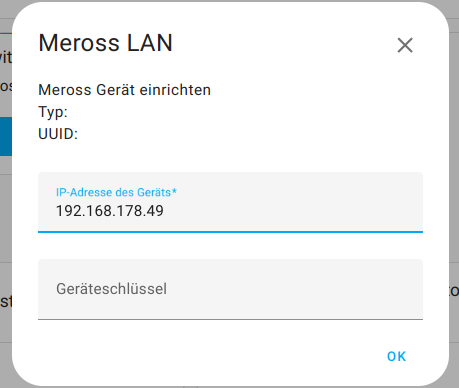This screenshot has width=459, height=388.
Task: Click the cut-off 'os' text behind the dialog
Action: point(6,86)
